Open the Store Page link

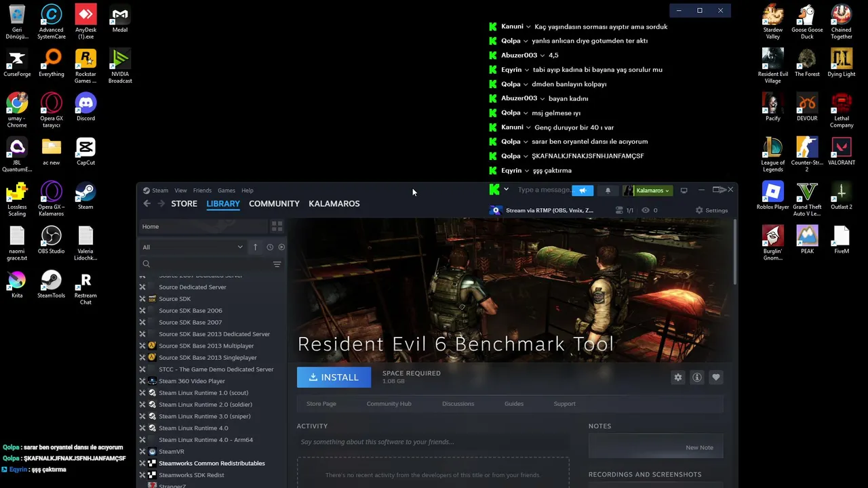(321, 404)
